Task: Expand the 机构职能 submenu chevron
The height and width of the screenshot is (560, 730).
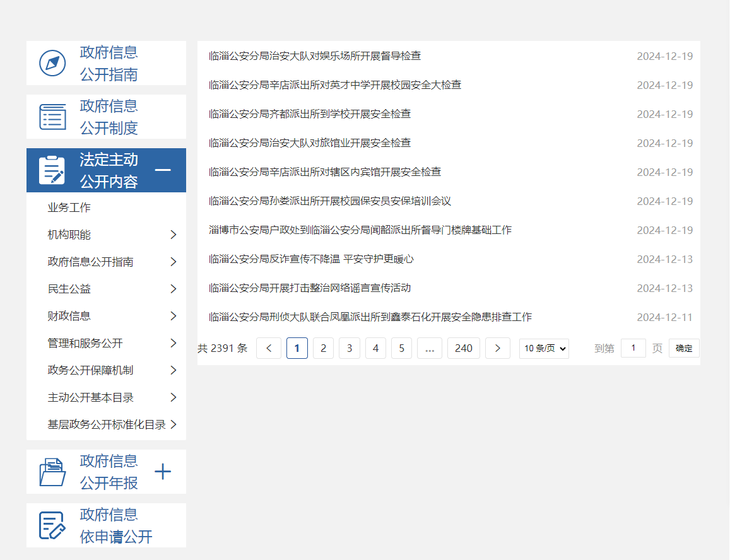Action: point(174,235)
